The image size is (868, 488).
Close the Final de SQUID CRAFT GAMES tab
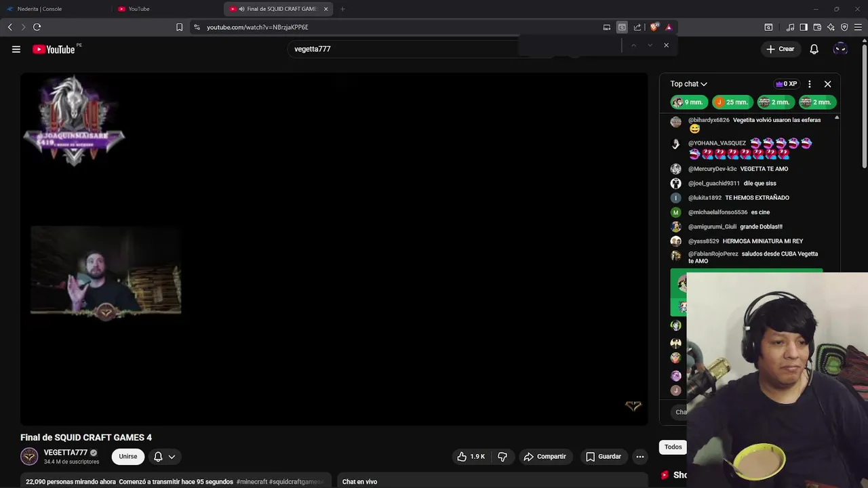pyautogui.click(x=326, y=9)
